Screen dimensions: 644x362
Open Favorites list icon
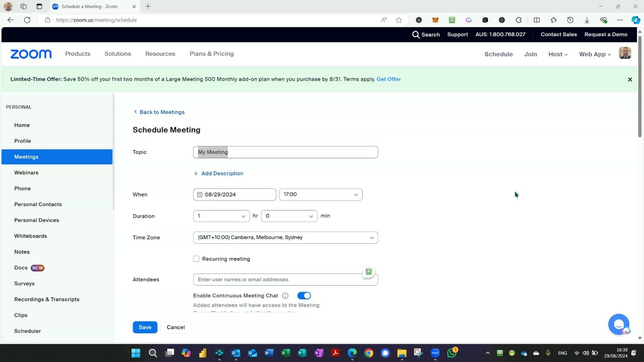point(554,20)
